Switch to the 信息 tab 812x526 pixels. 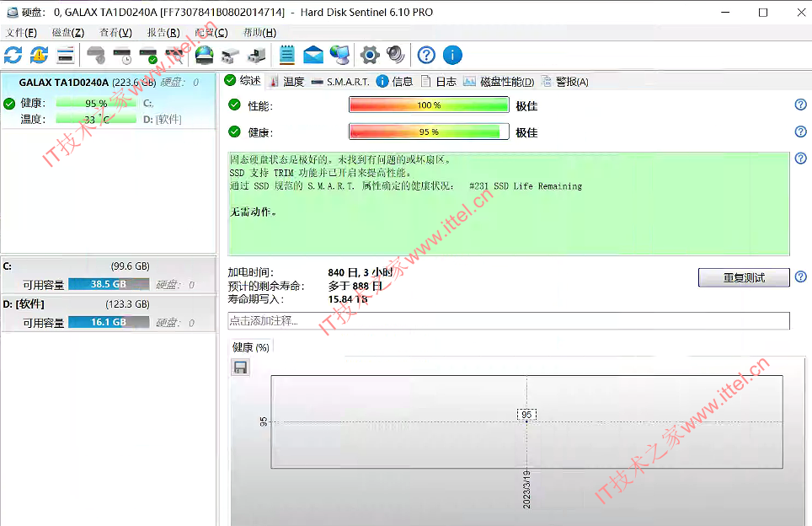tap(394, 82)
